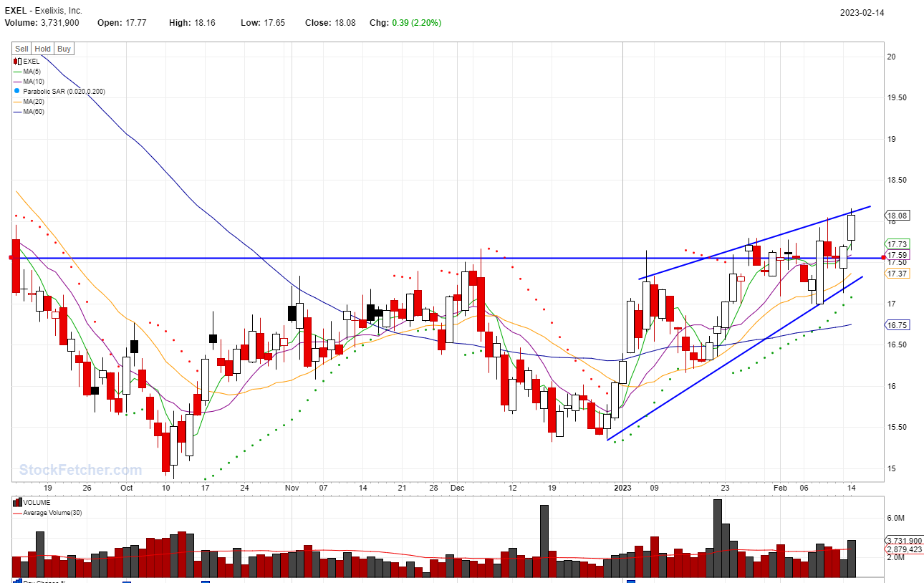924x583 pixels.
Task: Click the 19.50 label on the price axis
Action: (897, 97)
